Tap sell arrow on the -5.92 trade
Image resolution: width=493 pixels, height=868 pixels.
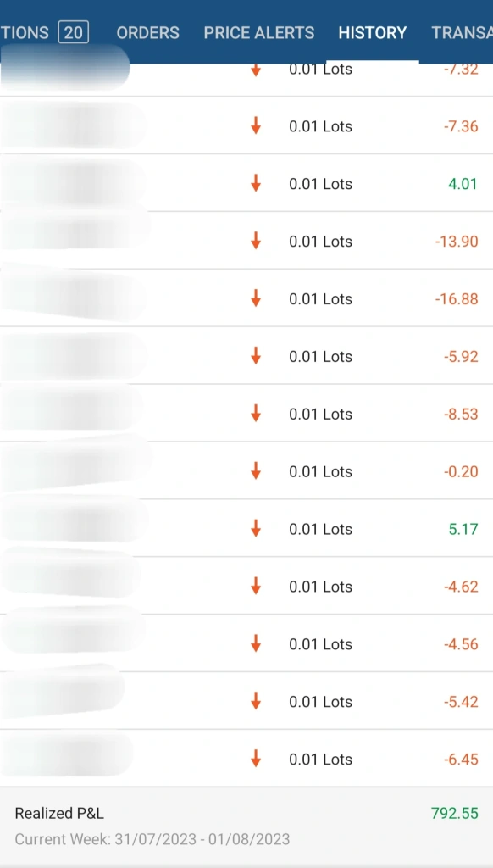(256, 357)
